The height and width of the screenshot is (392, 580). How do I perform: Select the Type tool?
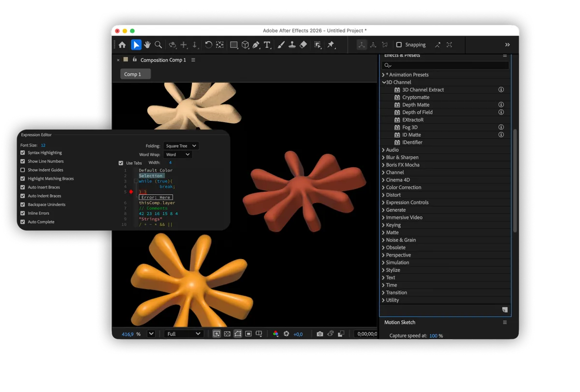[267, 45]
